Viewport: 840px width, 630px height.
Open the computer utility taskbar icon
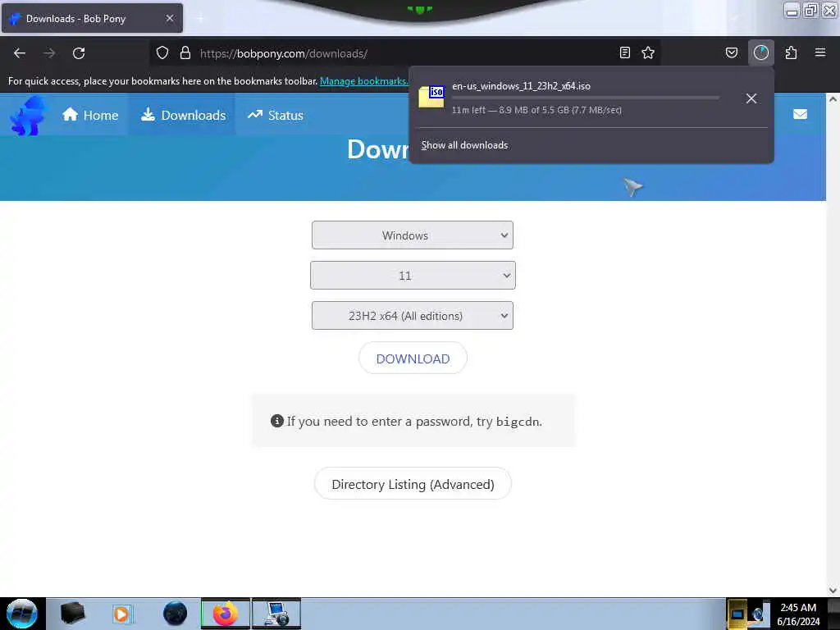tap(276, 614)
